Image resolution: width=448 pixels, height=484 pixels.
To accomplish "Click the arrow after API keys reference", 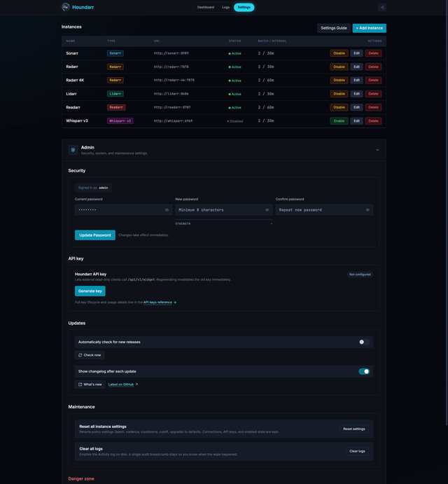I will (x=175, y=302).
